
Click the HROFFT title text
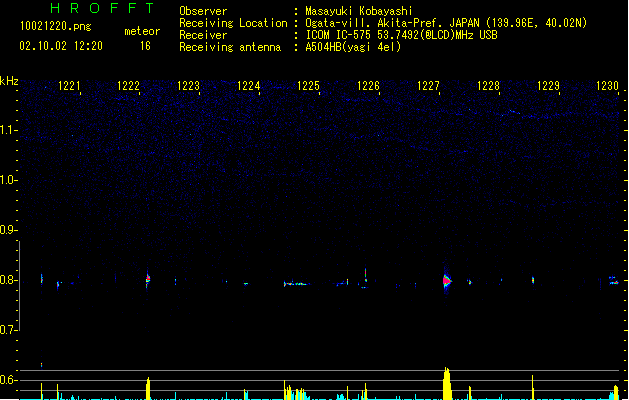click(102, 8)
